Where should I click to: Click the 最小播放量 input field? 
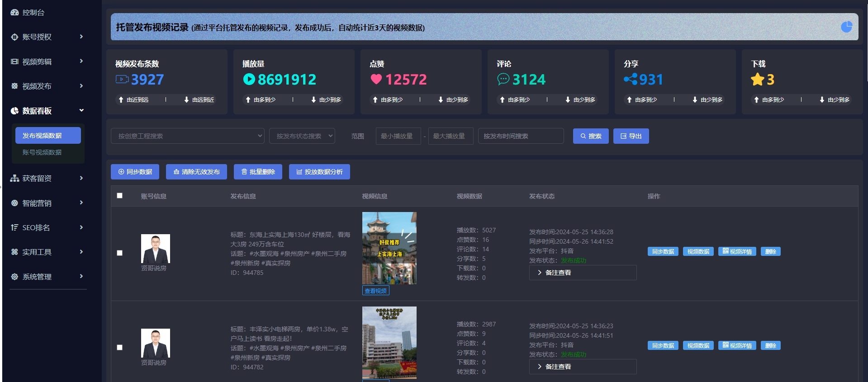tap(396, 136)
